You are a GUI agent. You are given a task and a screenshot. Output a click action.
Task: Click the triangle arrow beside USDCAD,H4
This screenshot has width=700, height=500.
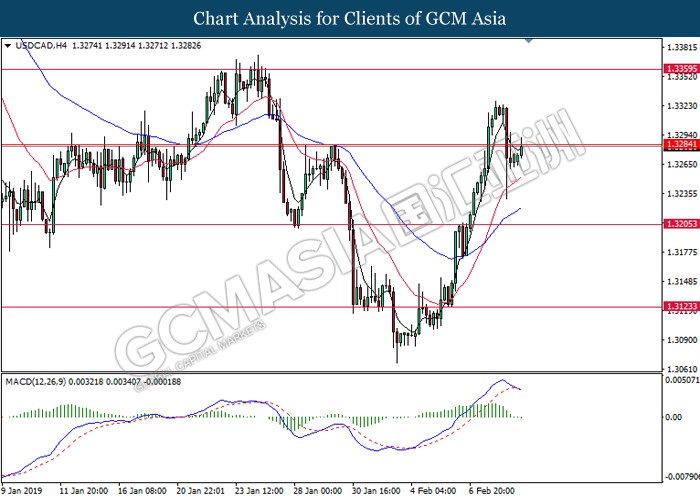[x=8, y=46]
